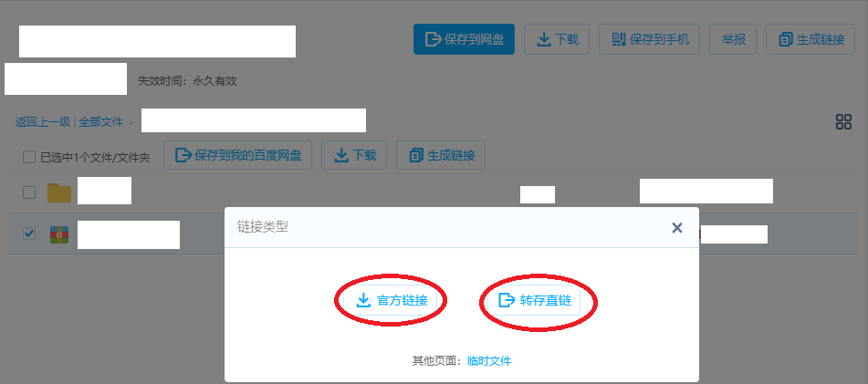Click the list toolbar 下载 button
Screen dimensions: 868x384
[x=354, y=155]
